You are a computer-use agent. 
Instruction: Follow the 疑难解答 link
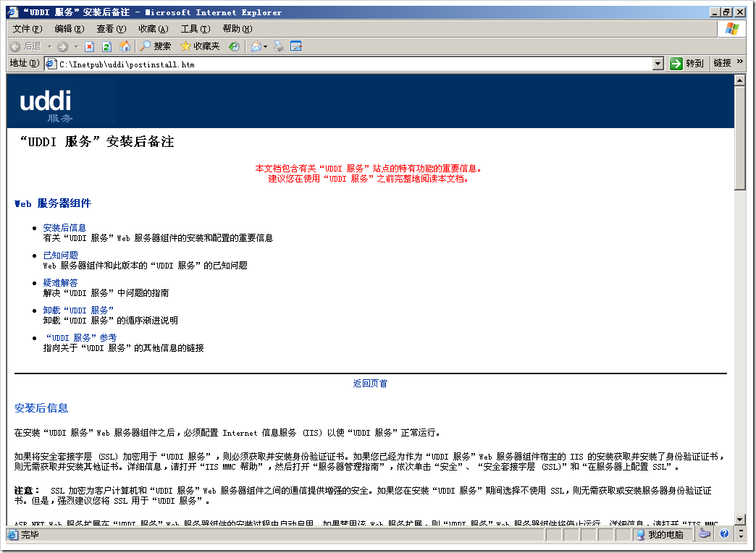pos(60,282)
